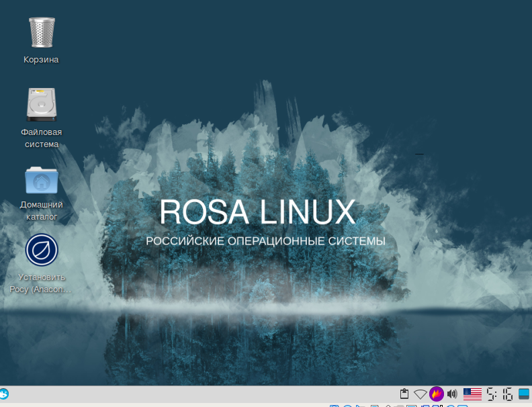The height and width of the screenshot is (407, 532).
Task: Select the Файловая система drive icon
Action: [x=41, y=105]
